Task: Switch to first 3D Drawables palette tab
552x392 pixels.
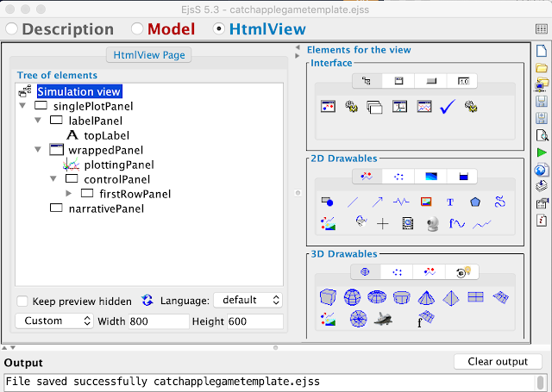Action: (365, 271)
